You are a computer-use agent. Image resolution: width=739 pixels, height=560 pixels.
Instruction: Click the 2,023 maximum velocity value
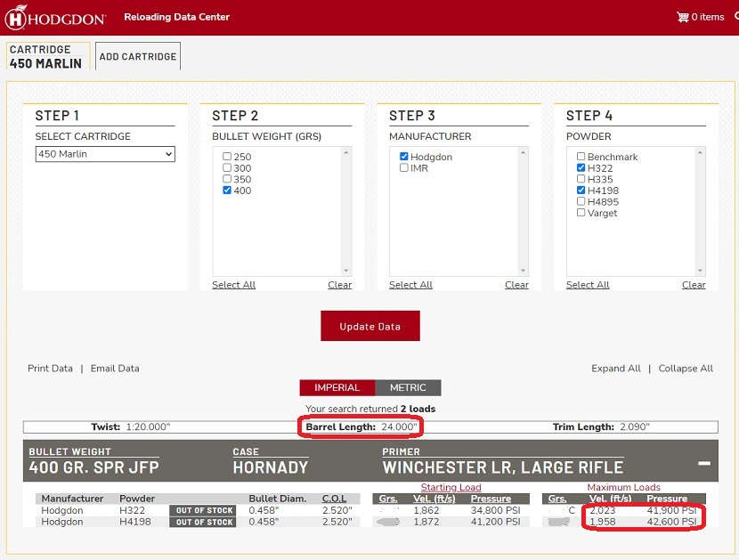click(x=602, y=510)
